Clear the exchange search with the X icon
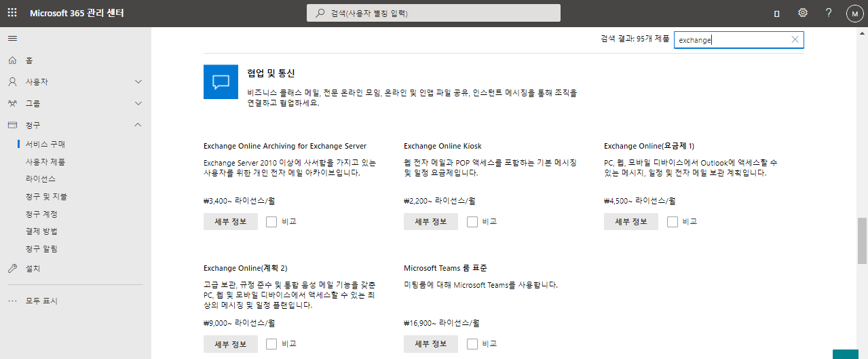Image resolution: width=868 pixels, height=359 pixels. pyautogui.click(x=795, y=39)
